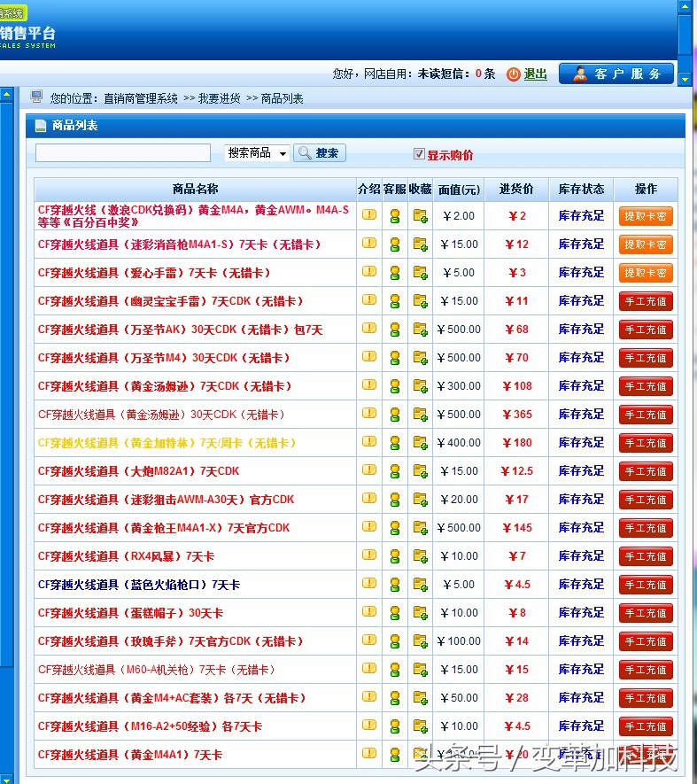This screenshot has height=784, width=697.
Task: Open intro icon for 蓝色火焰枪口 row
Action: coord(369,584)
